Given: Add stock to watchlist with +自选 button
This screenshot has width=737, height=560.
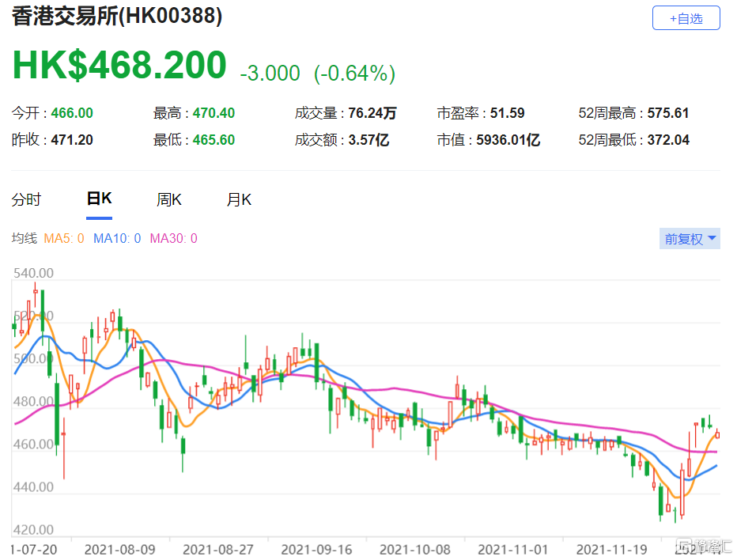Looking at the screenshot, I should point(686,18).
